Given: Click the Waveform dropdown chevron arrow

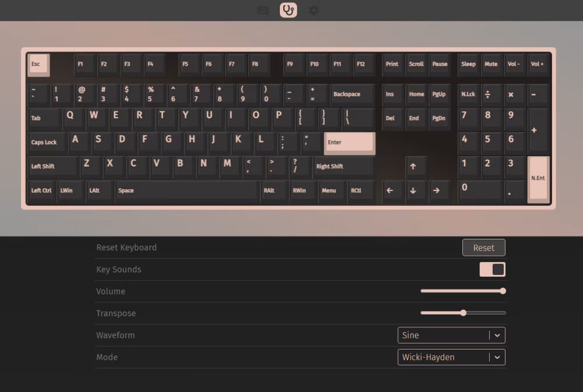Looking at the screenshot, I should click(497, 336).
